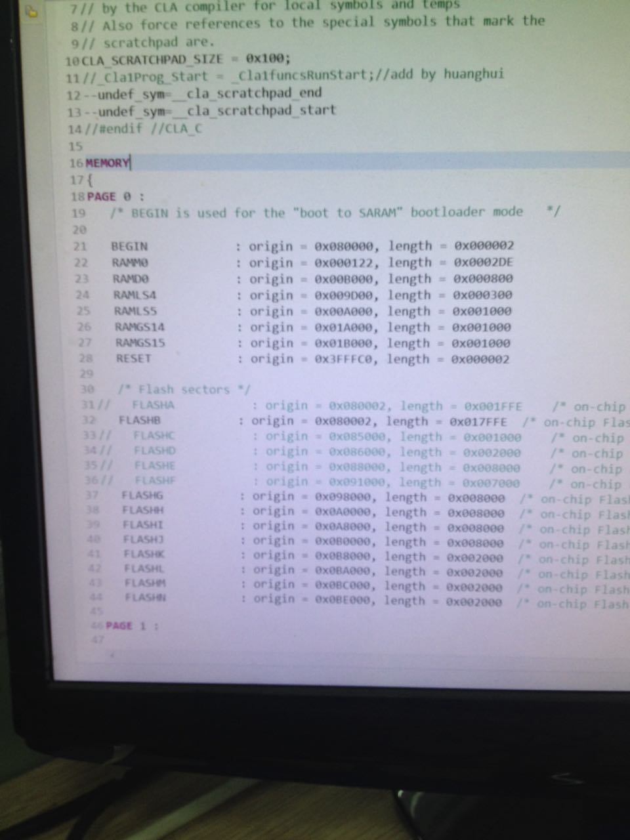Click the RAMLS4 section name
630x840 pixels.
135,295
